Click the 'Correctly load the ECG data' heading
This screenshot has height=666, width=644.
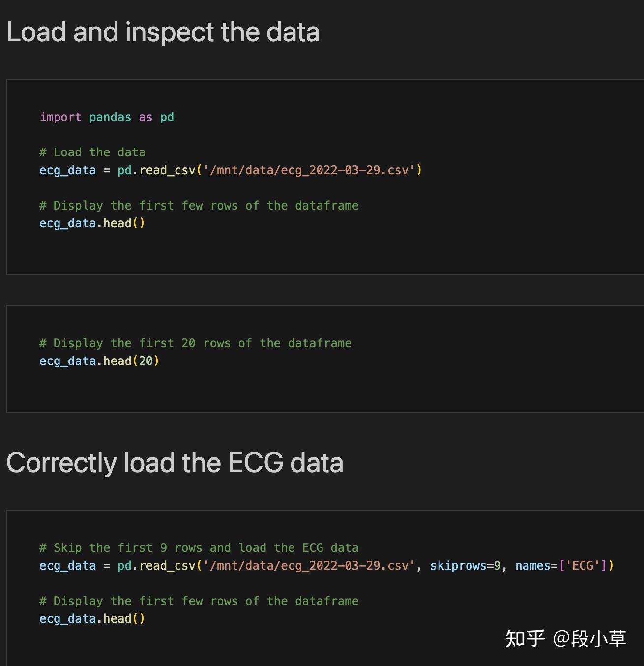pos(175,463)
